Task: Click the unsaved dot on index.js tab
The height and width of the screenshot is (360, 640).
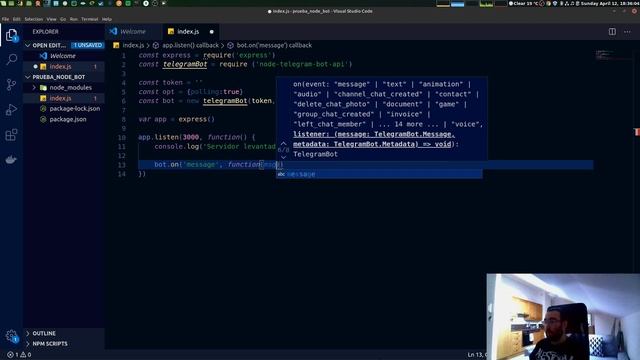Action: [211, 31]
